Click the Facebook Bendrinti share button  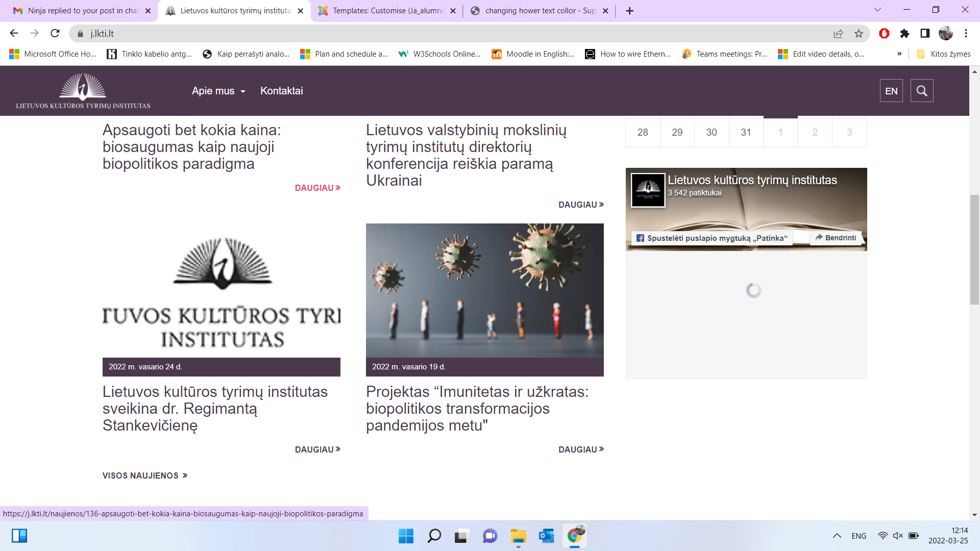(836, 238)
